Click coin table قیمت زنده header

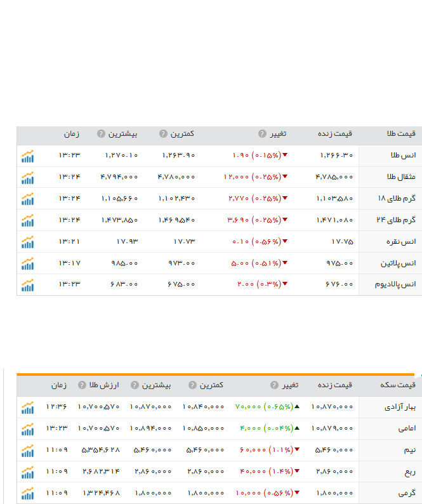tap(335, 385)
